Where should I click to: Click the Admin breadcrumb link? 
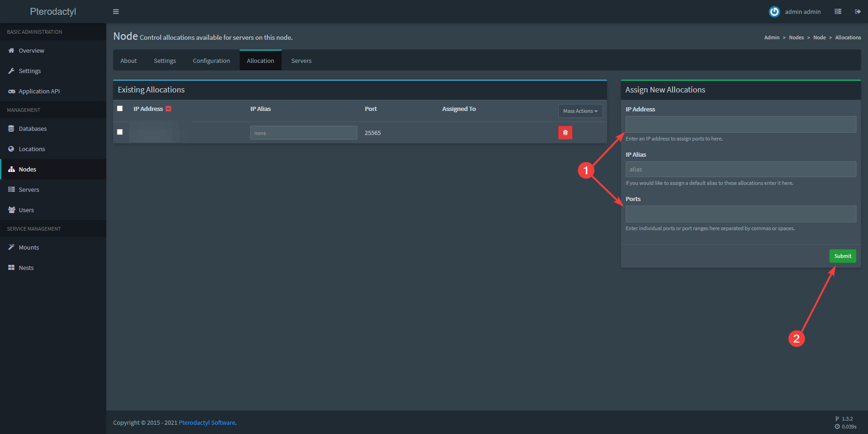(x=772, y=37)
